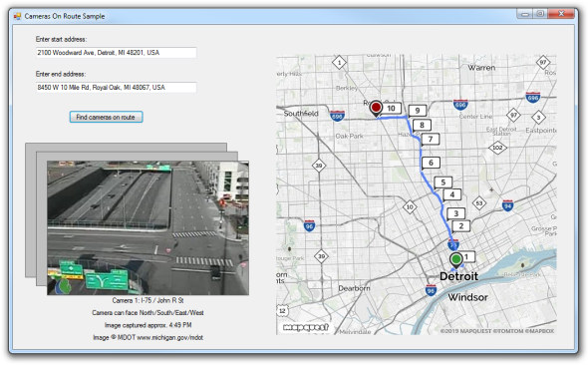Select camera marker 8 on map
The width and height of the screenshot is (588, 365).
point(422,125)
